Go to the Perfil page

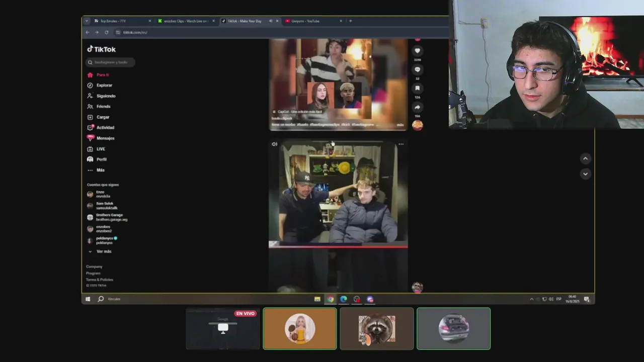pyautogui.click(x=97, y=159)
